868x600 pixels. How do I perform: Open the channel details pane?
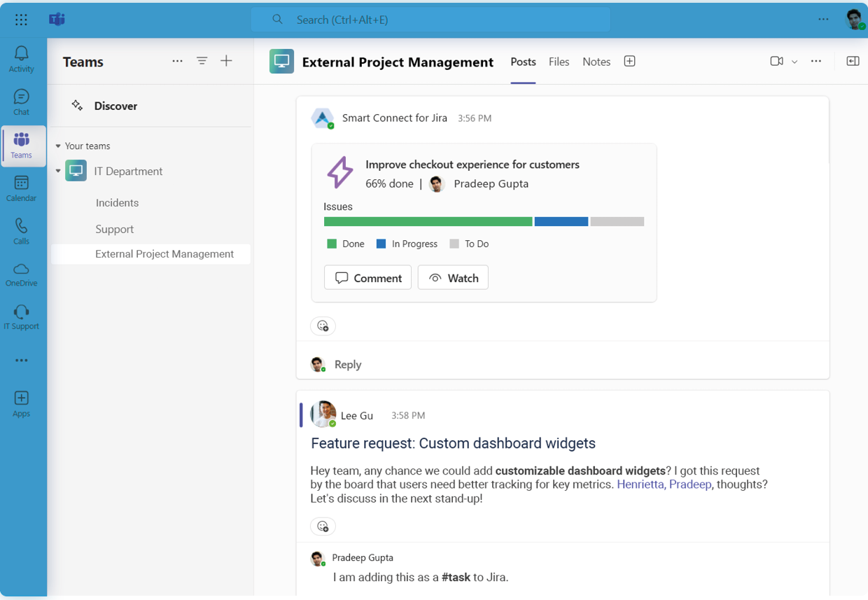(853, 61)
